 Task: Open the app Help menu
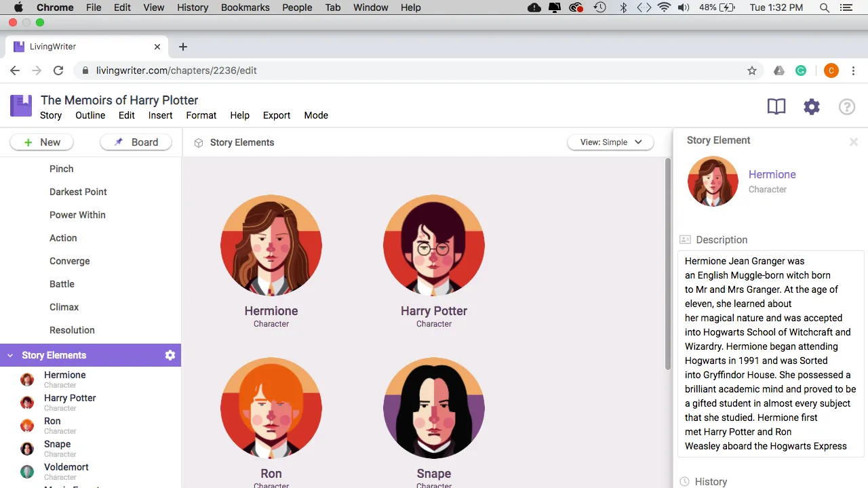[240, 115]
